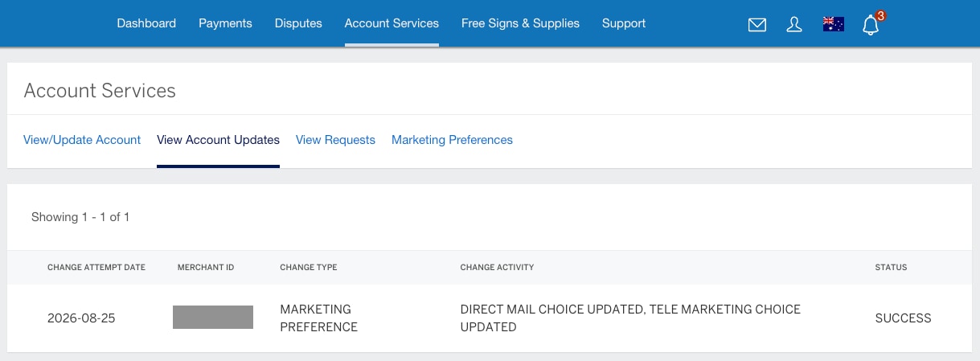Viewport: 980px width, 361px height.
Task: Select the View Account Updates tab
Action: [218, 140]
